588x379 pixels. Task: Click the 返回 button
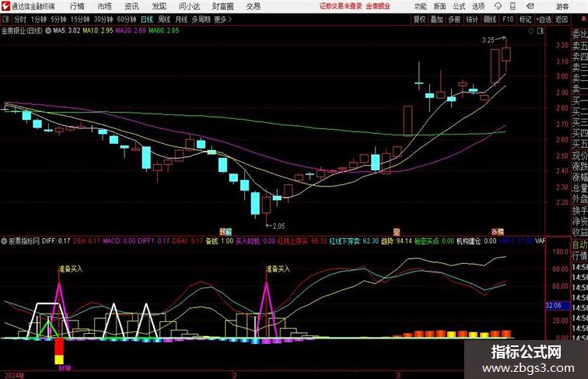[x=561, y=19]
